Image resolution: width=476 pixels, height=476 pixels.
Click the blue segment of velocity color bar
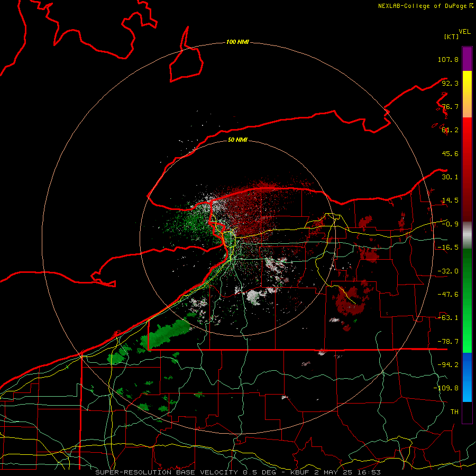pyautogui.click(x=467, y=377)
